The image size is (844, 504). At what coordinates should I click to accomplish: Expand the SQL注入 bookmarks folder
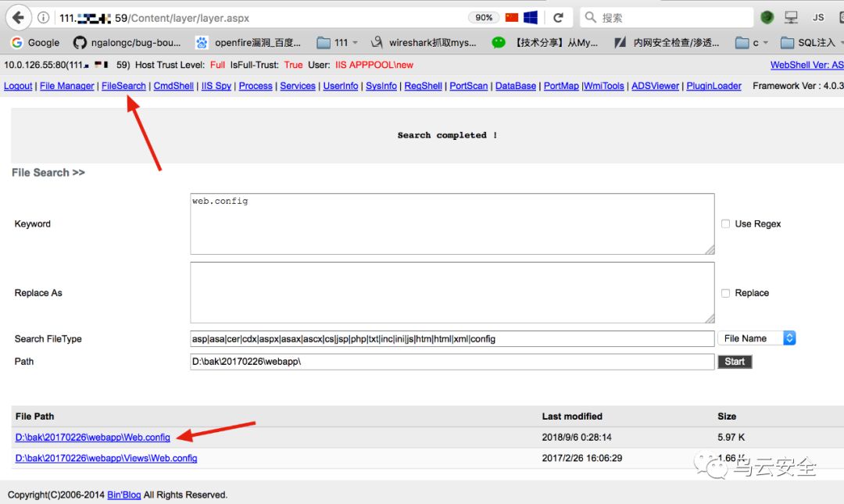tap(812, 42)
